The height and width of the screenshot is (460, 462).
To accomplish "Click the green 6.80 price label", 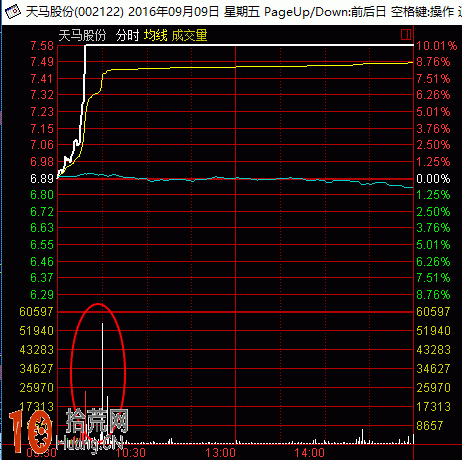I will tap(42, 195).
